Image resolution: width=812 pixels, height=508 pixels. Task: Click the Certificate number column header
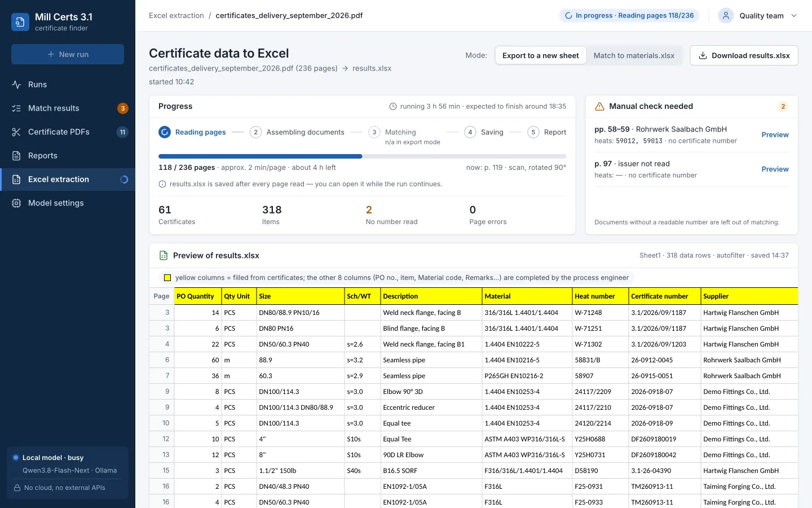pyautogui.click(x=665, y=296)
